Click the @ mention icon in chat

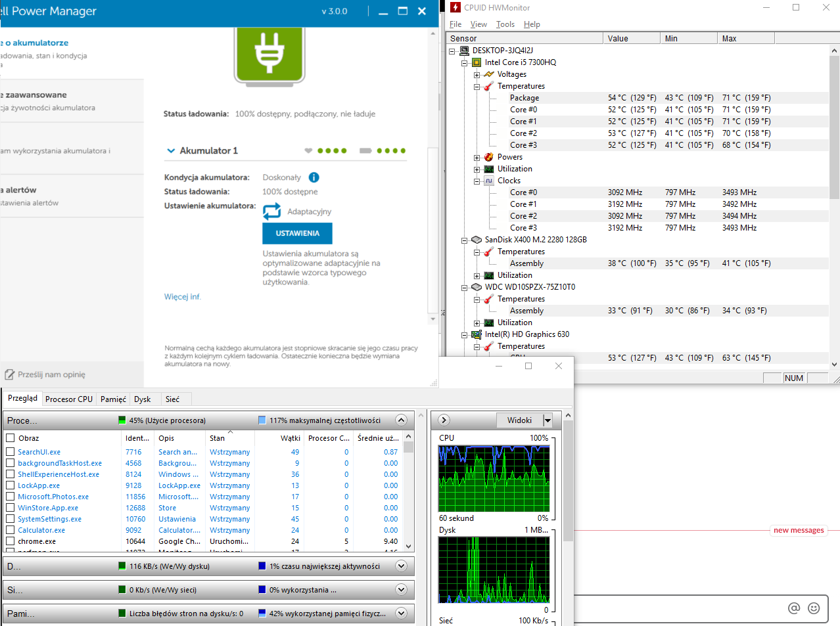[794, 608]
